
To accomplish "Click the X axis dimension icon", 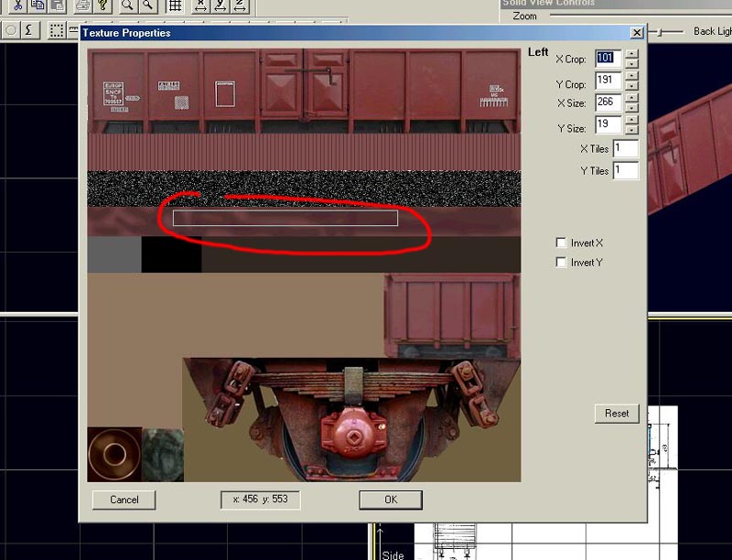I will (x=200, y=5).
